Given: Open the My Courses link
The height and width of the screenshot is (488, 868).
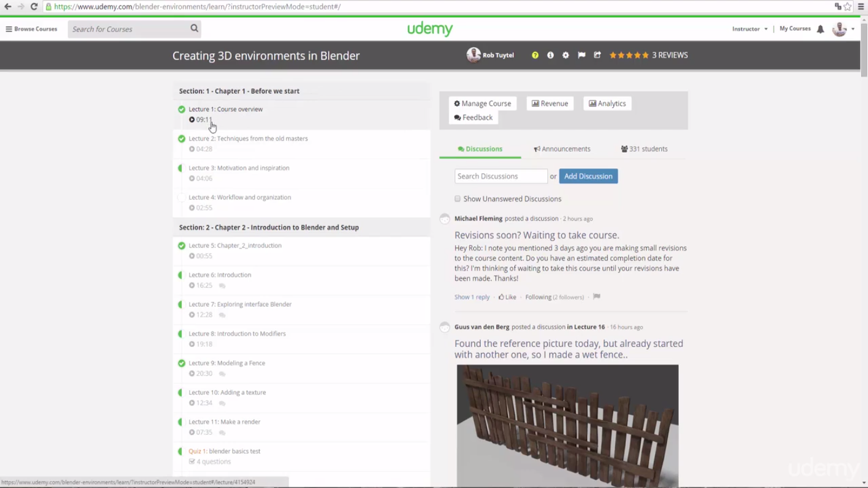Looking at the screenshot, I should click(795, 29).
